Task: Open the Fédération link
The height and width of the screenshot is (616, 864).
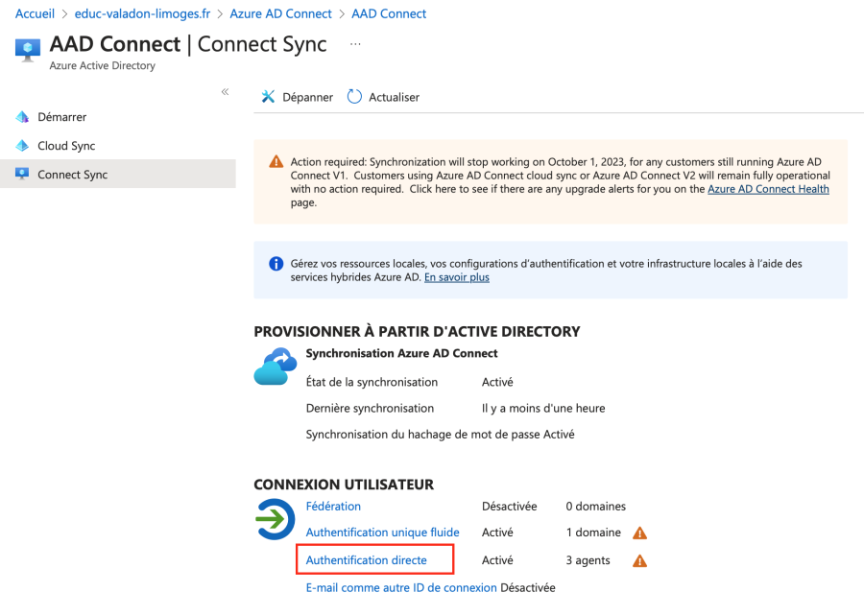Action: [x=333, y=506]
